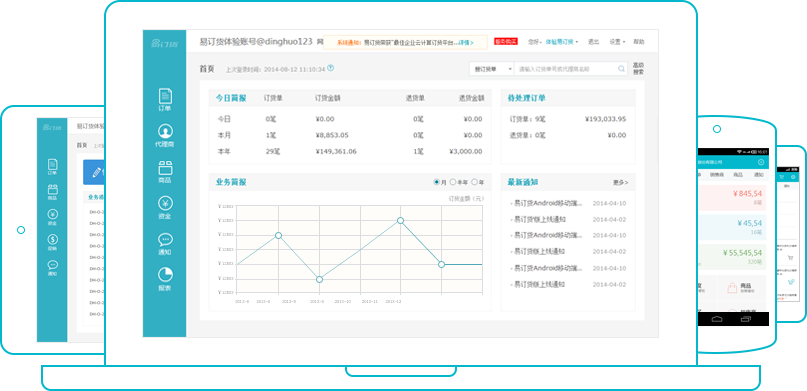This screenshot has width=807, height=391.
Task: Open 促销 icon in the tablet sidebar
Action: pos(52,243)
